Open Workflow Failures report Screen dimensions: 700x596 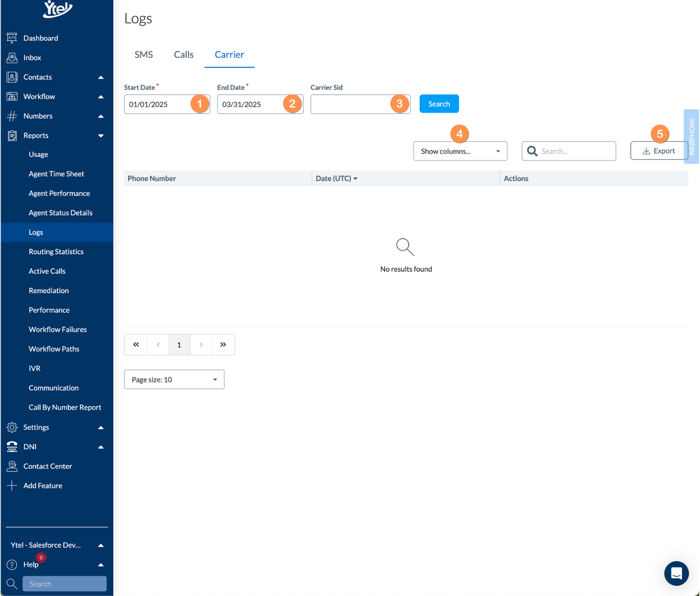point(58,329)
